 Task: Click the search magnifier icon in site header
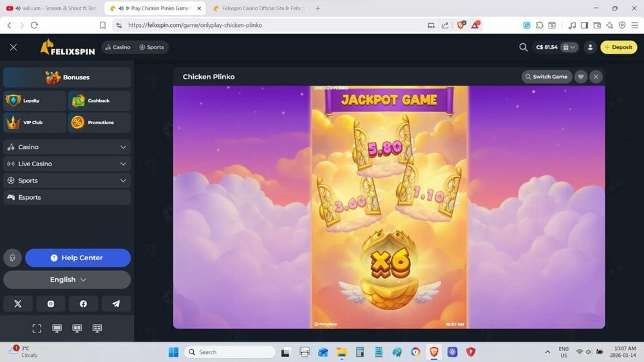pos(524,47)
